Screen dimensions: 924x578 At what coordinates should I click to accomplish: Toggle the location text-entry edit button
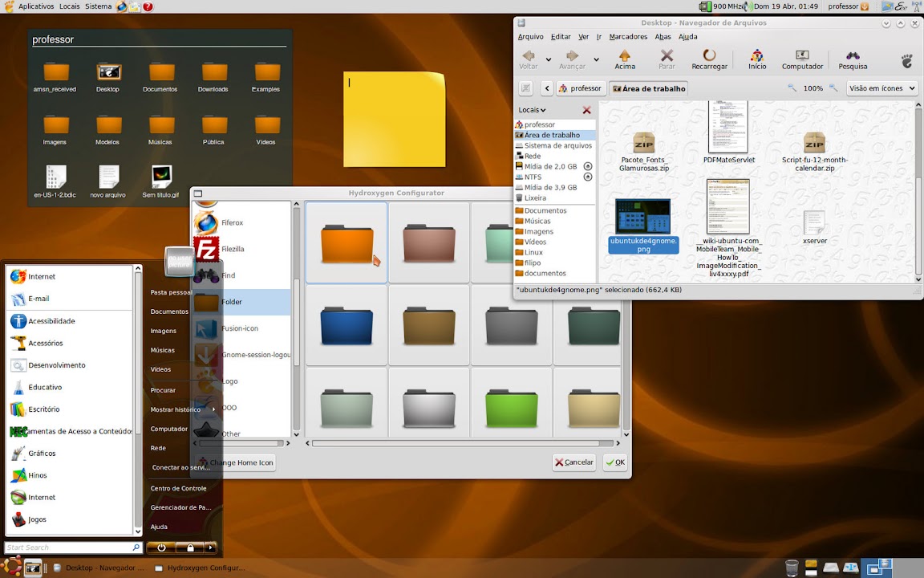tap(525, 88)
